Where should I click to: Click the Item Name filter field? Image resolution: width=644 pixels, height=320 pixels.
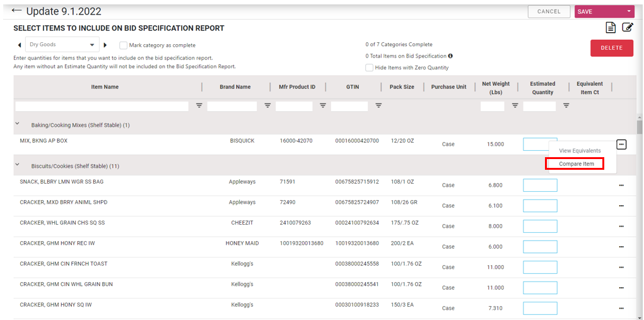click(x=102, y=107)
